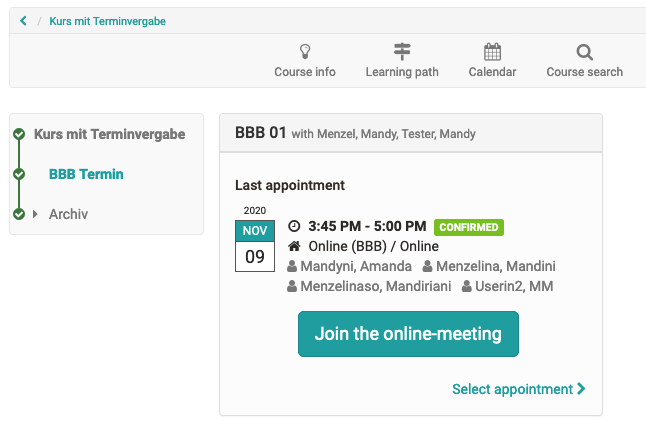Click the green checkmark beside Archiv
The height and width of the screenshot is (430, 646).
click(x=18, y=214)
